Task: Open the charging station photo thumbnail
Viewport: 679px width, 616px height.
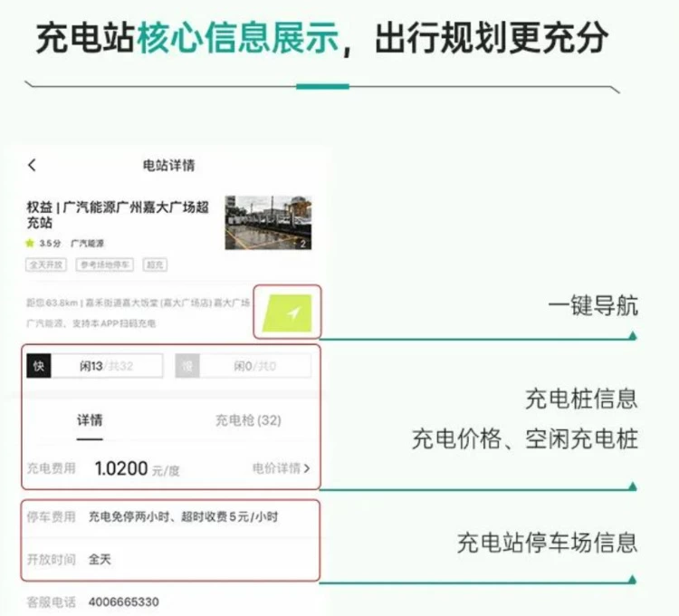Action: 268,222
